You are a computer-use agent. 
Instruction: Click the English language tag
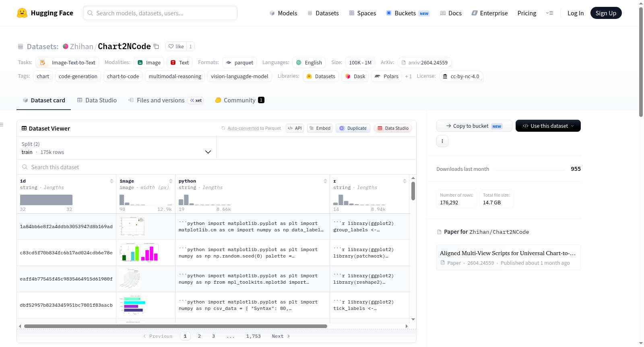309,62
